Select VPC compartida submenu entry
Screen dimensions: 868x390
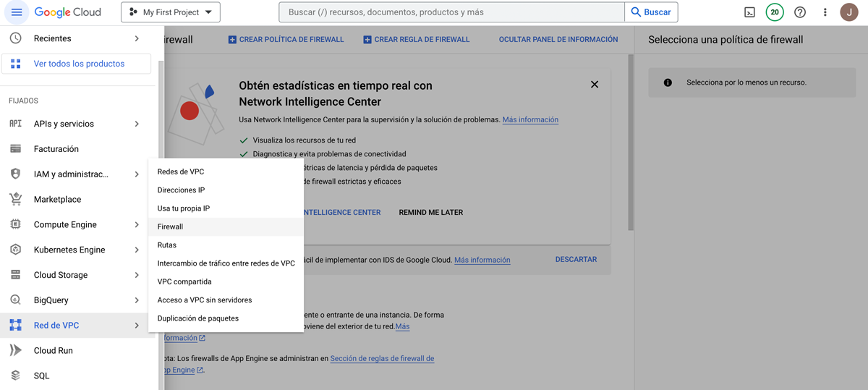(226, 281)
